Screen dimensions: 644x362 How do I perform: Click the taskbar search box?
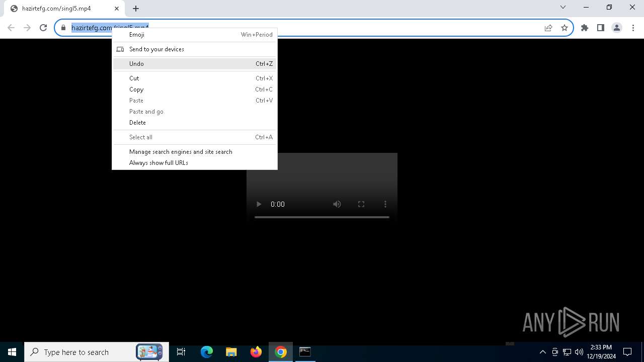[x=96, y=352]
